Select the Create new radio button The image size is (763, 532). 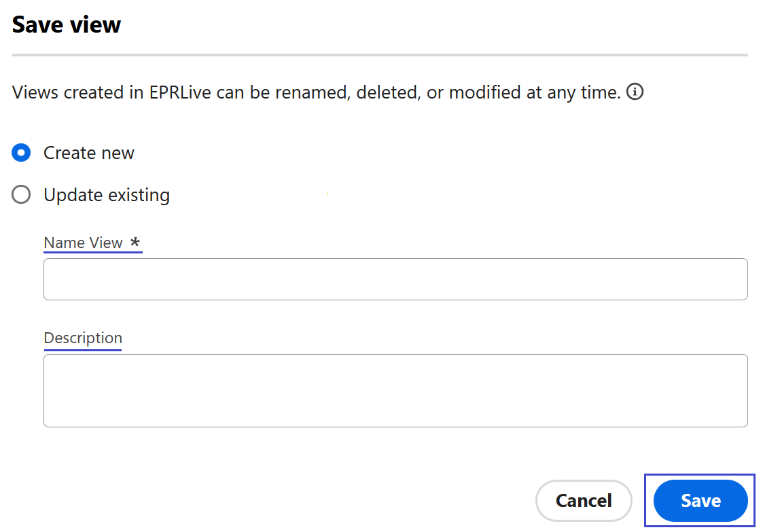[21, 152]
